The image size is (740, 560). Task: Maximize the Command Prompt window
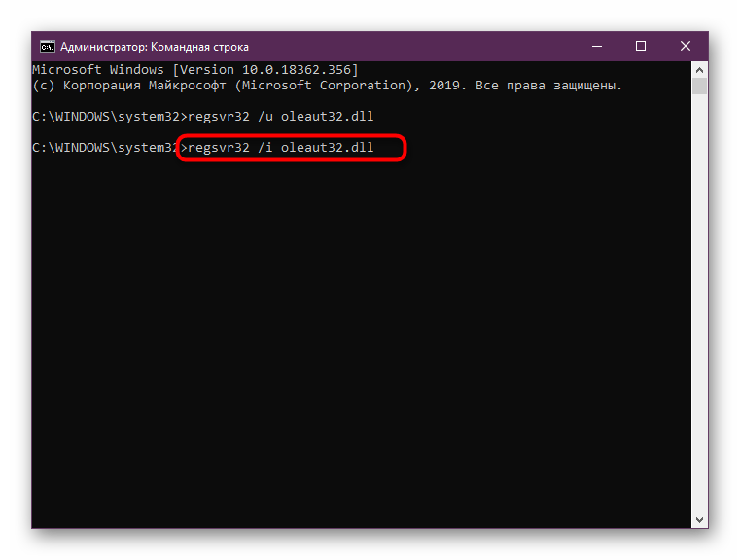tap(641, 46)
